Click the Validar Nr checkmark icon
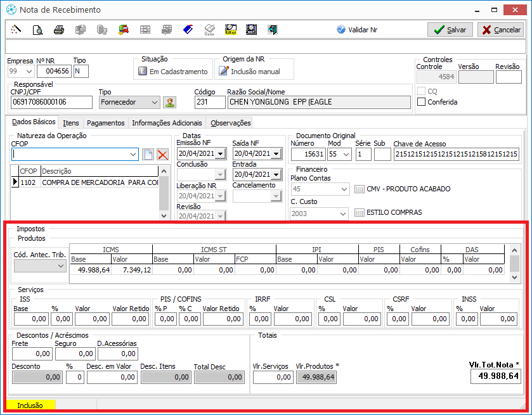532x415 pixels. 341,30
